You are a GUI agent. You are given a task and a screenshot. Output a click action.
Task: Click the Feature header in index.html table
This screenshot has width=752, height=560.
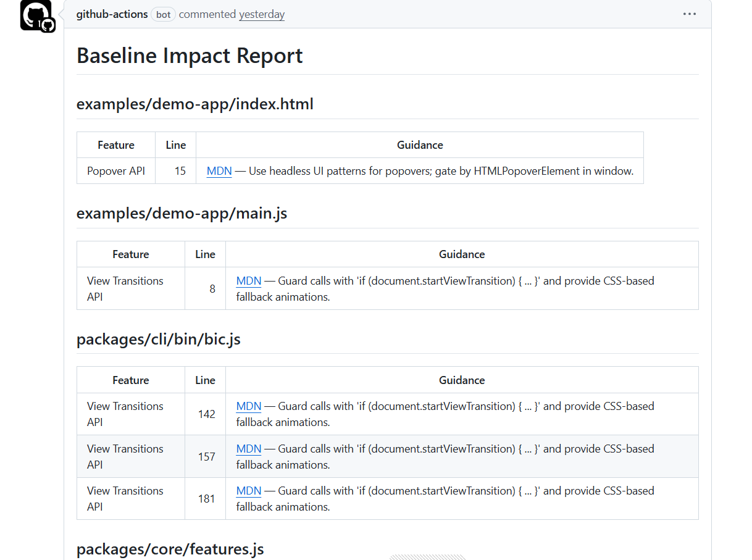[x=116, y=145]
